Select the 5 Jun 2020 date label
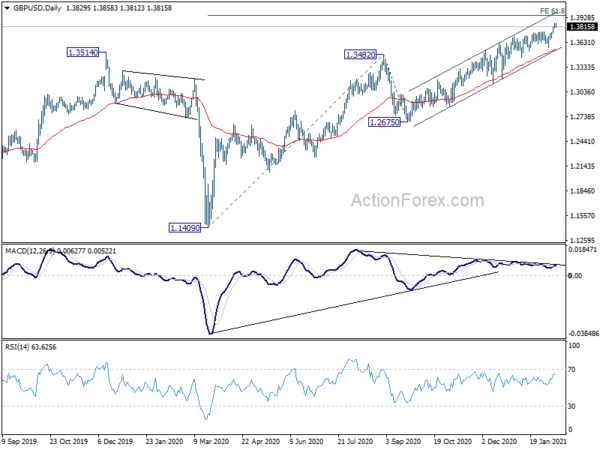This screenshot has height=450, width=600. click(307, 442)
